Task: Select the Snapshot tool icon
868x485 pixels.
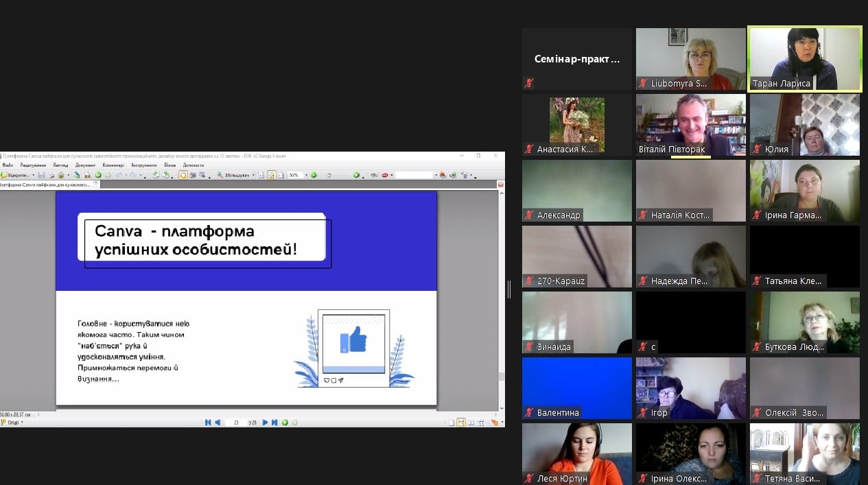Action: click(193, 175)
